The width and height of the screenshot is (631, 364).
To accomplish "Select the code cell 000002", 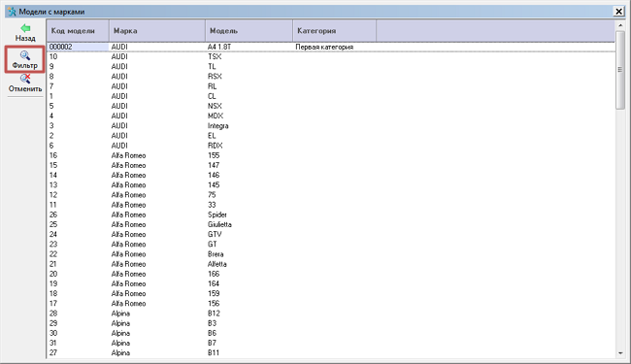I will [78, 47].
